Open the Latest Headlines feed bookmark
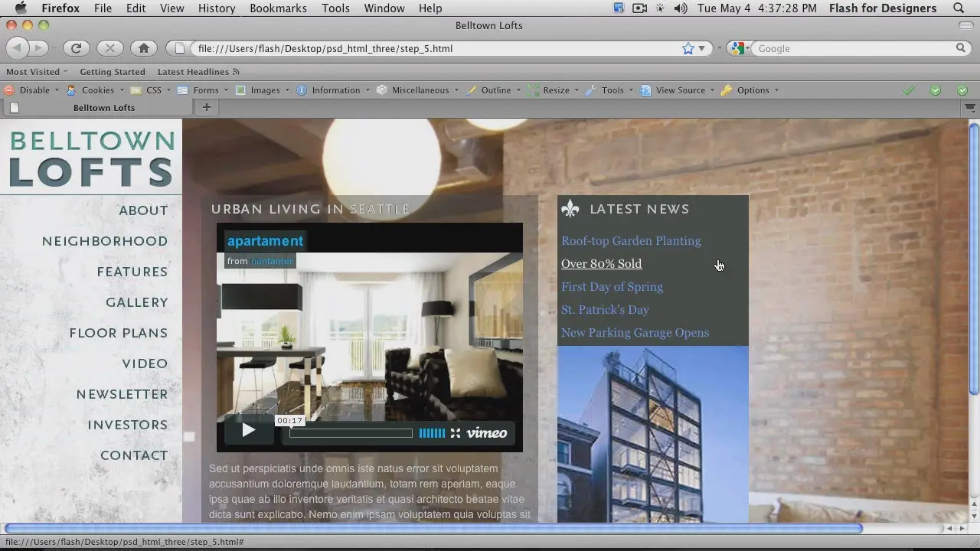This screenshot has width=980, height=551. (198, 72)
